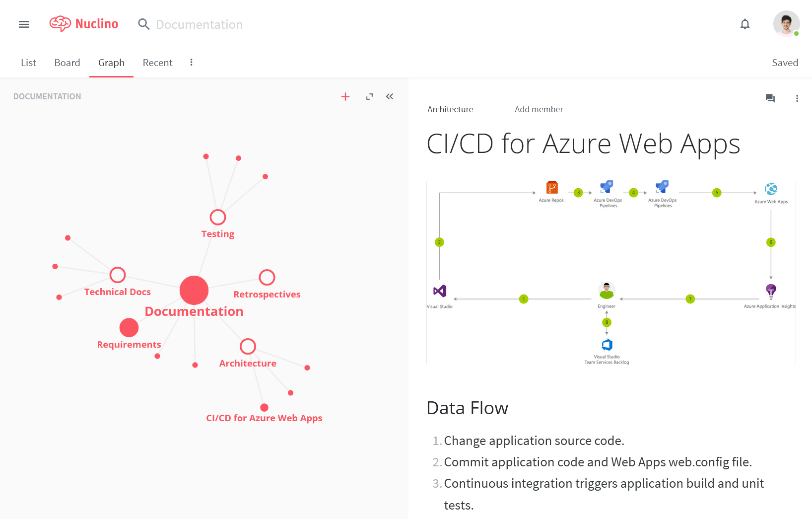Open the Architecture breadcrumb link
This screenshot has width=812, height=519.
[x=450, y=109]
